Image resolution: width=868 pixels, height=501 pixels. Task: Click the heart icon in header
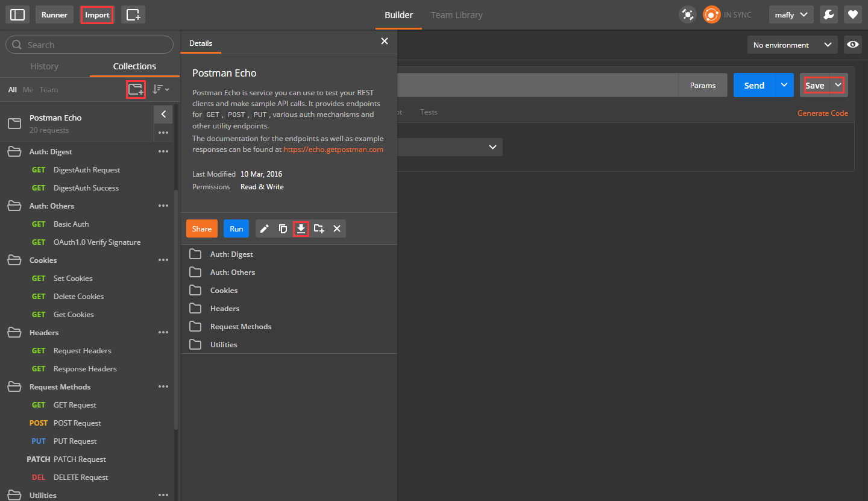click(852, 15)
